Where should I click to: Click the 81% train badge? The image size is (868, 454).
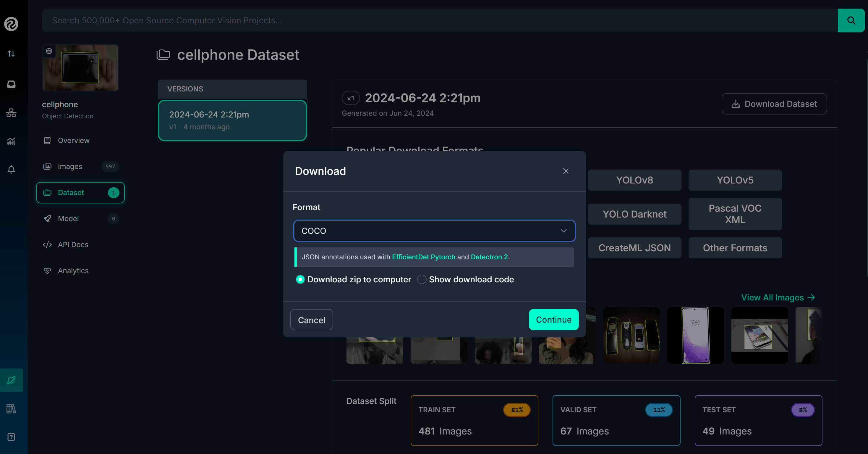point(516,410)
